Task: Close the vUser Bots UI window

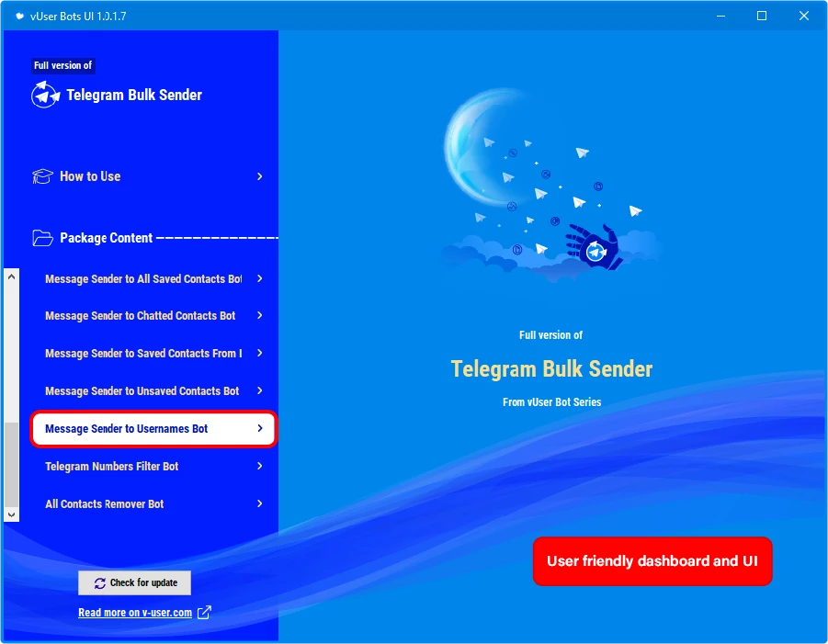Action: [804, 16]
